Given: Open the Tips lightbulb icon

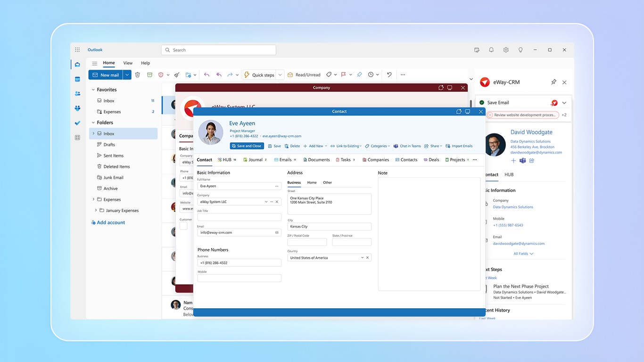Looking at the screenshot, I should coord(520,49).
